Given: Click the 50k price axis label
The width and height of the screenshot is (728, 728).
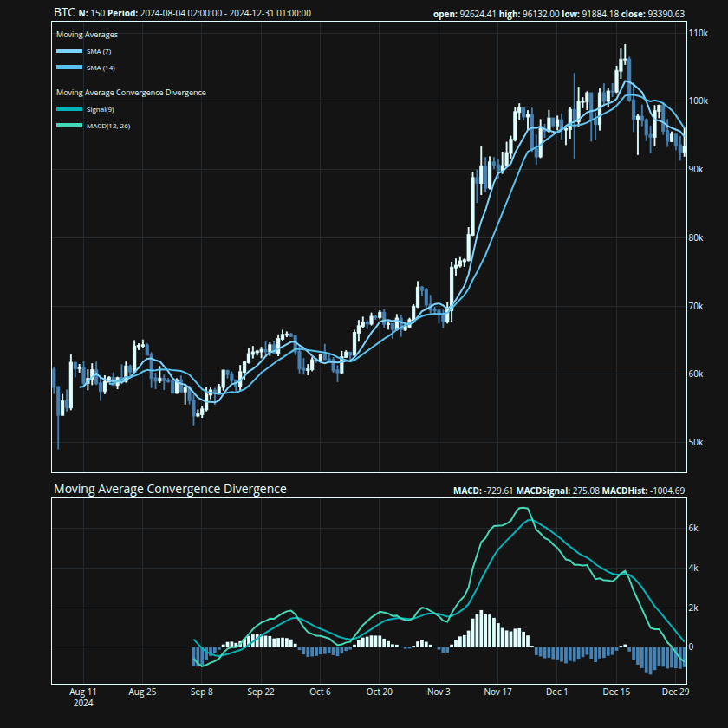Looking at the screenshot, I should 696,442.
